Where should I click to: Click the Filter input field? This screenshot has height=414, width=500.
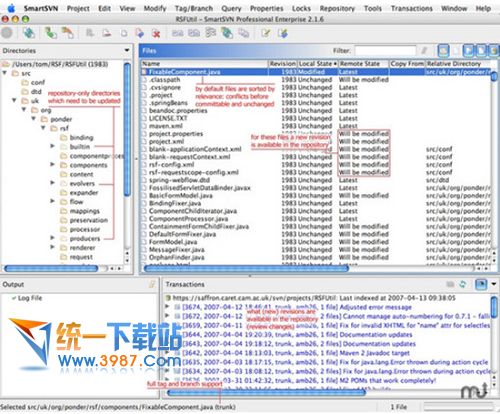[385, 51]
